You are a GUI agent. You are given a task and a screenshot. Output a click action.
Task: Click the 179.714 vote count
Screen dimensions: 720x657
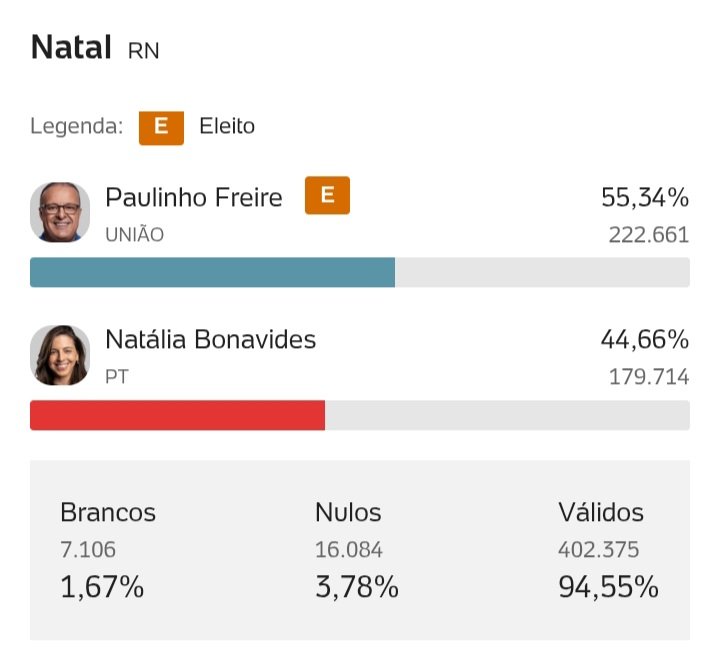(649, 377)
